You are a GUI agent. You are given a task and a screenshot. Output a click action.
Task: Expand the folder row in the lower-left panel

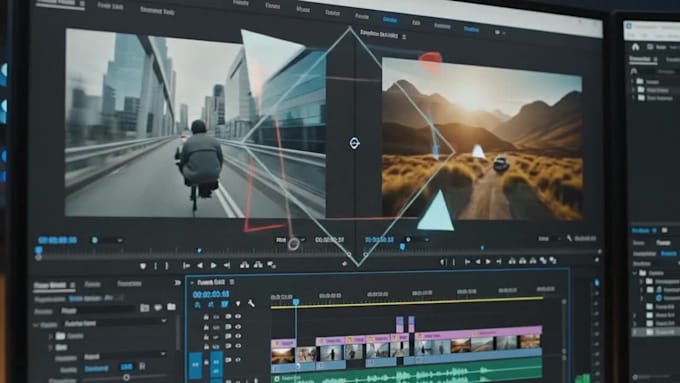click(51, 336)
